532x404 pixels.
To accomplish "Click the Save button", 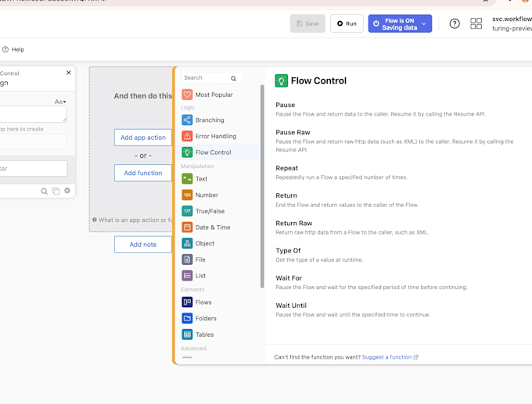I will click(x=307, y=23).
